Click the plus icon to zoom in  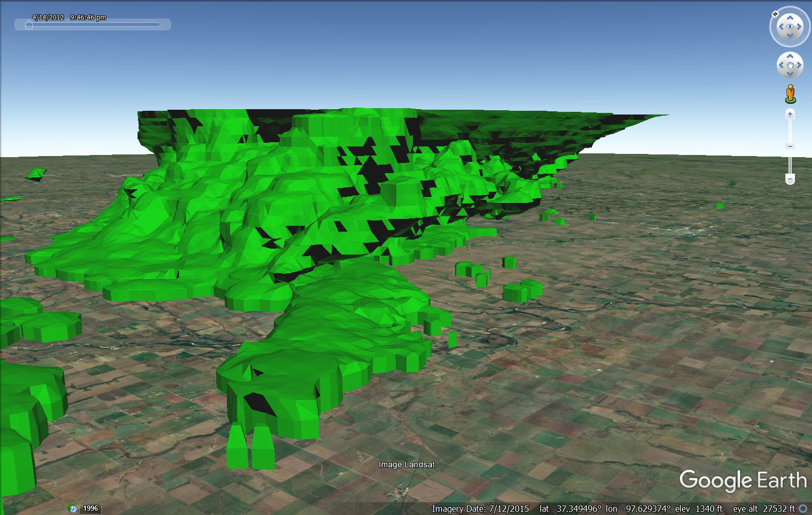pyautogui.click(x=790, y=114)
